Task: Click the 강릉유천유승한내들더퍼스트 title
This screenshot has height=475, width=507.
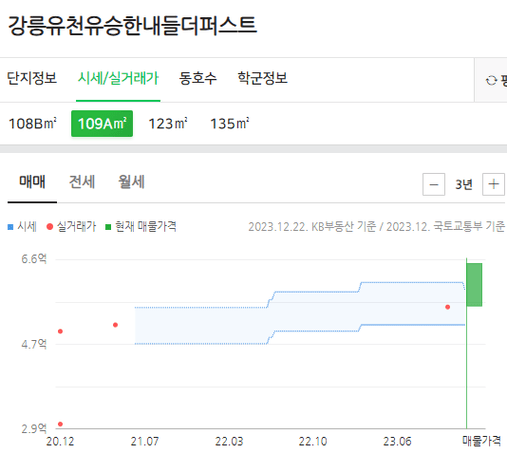Action: click(132, 26)
